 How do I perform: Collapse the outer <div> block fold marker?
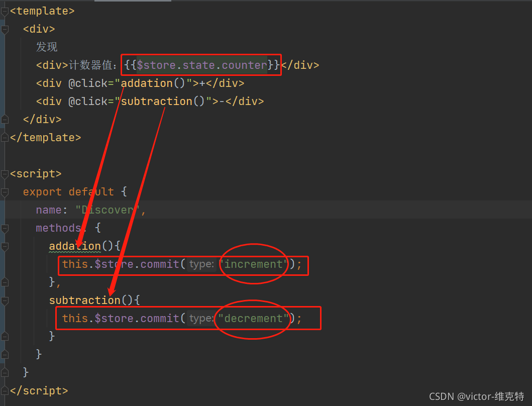point(5,30)
